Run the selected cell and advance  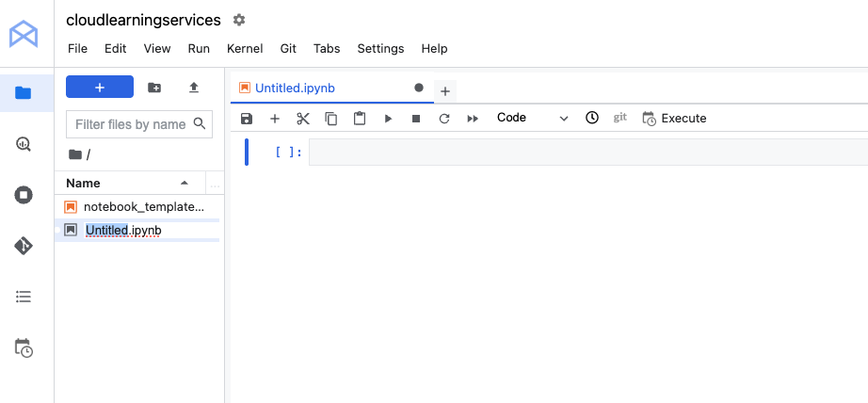click(x=388, y=119)
